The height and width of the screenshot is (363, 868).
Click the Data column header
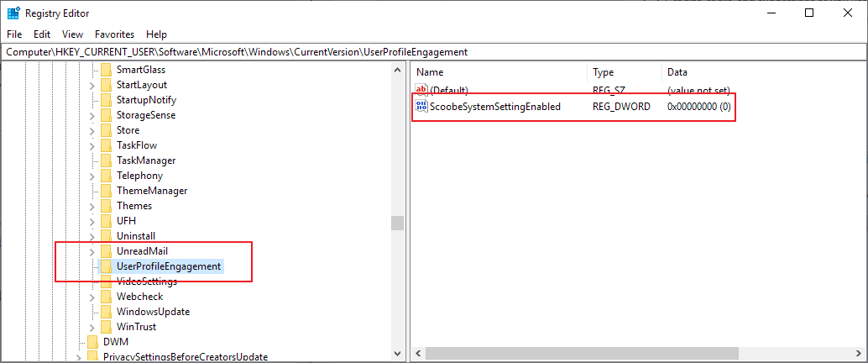[x=677, y=72]
